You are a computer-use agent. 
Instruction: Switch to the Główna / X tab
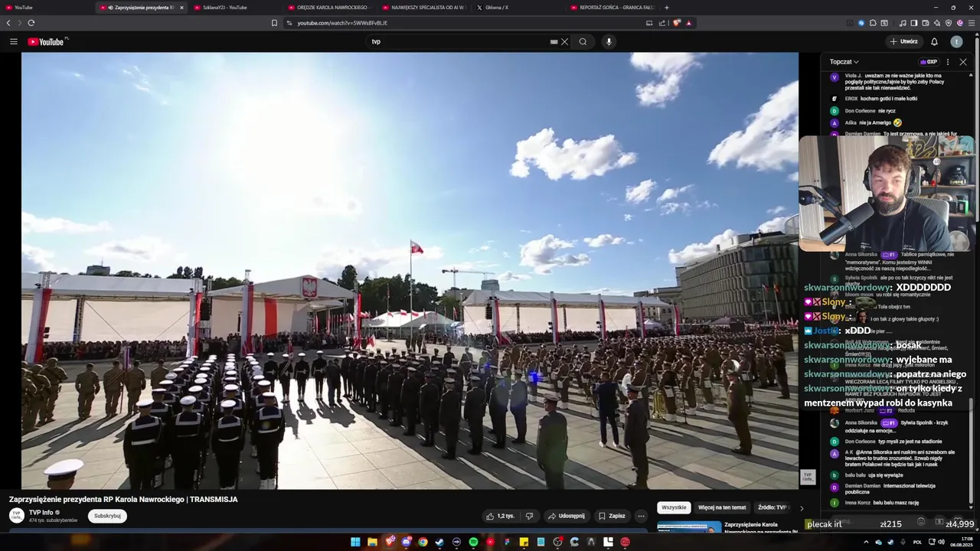pyautogui.click(x=518, y=8)
